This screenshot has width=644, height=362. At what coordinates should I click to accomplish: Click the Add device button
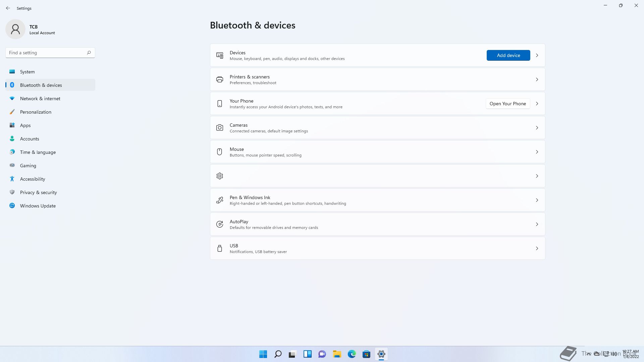(508, 55)
